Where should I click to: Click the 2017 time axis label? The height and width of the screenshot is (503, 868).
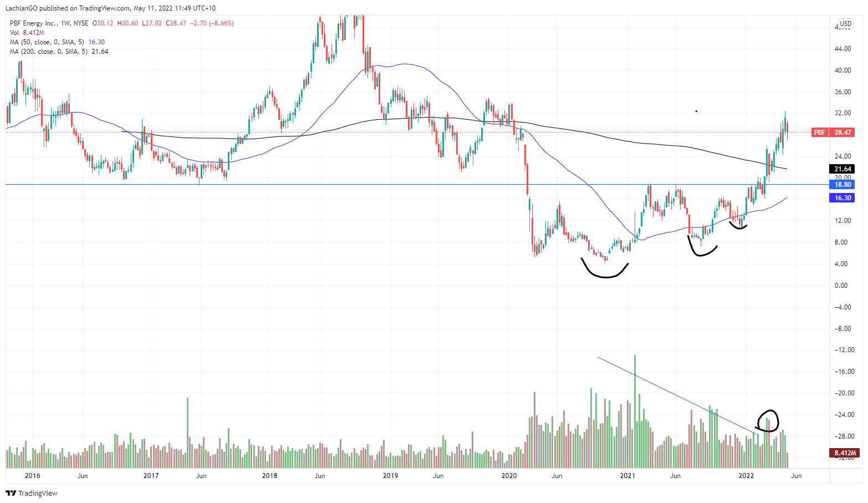tap(151, 476)
